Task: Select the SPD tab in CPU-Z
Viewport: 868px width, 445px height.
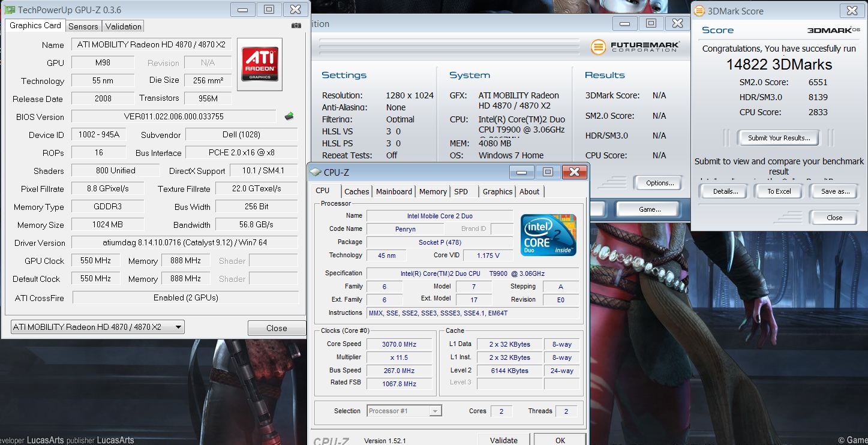Action: (461, 191)
